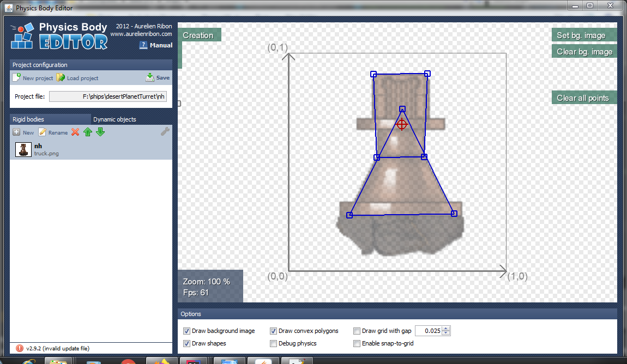
Task: Click the invalid update file warning icon
Action: tap(20, 348)
